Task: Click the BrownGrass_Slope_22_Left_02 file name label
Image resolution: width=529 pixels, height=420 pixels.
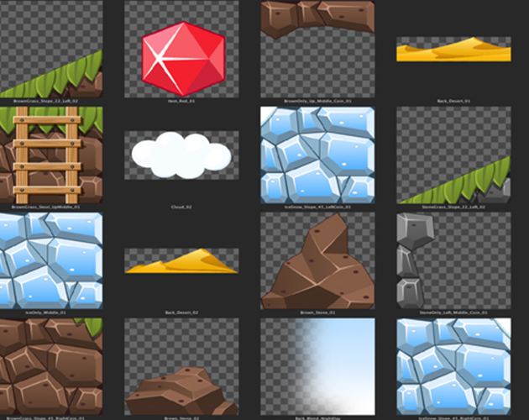Action: click(45, 101)
